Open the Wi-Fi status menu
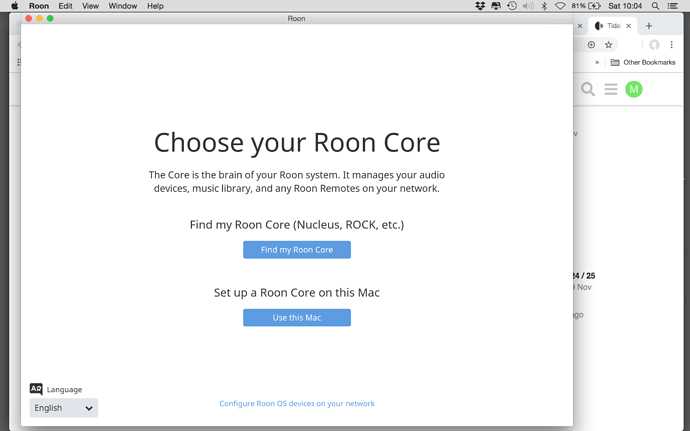 (x=560, y=6)
